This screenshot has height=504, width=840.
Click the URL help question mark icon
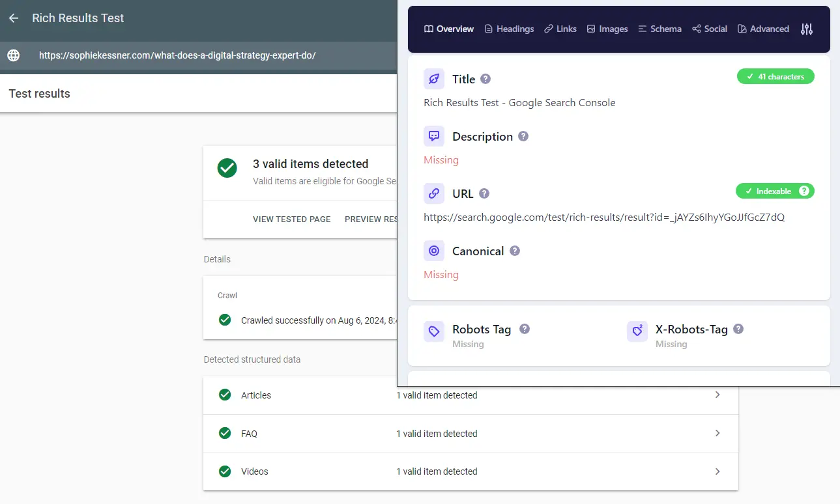pos(484,193)
